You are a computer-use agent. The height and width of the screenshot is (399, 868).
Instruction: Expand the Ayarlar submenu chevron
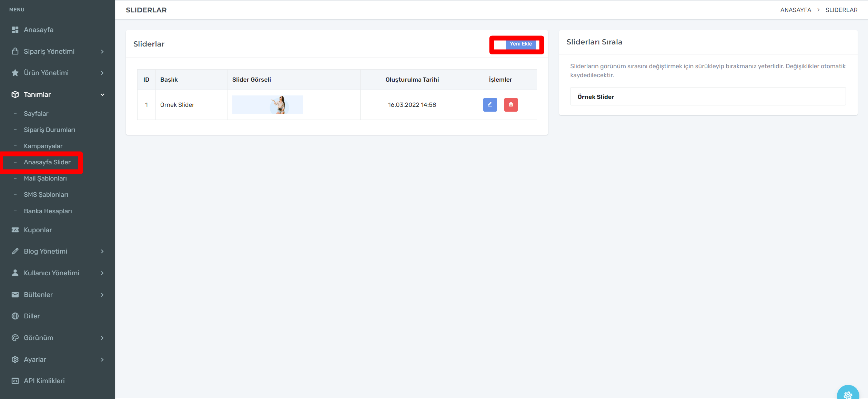102,359
